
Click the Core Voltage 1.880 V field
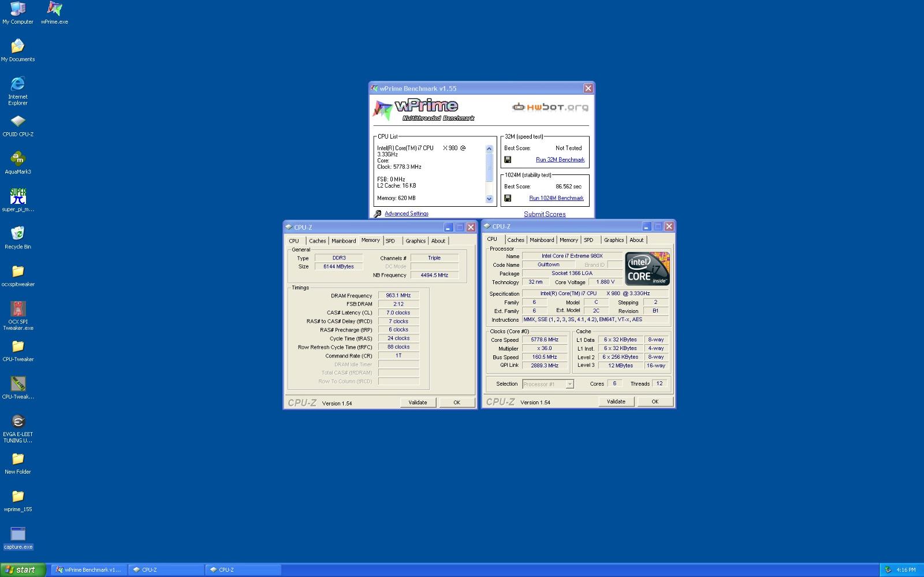605,282
